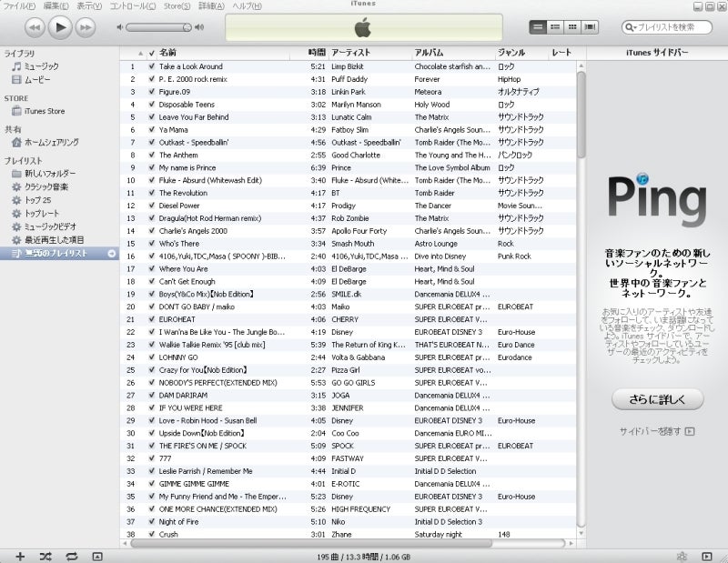Open the ファイル menu
The width and height of the screenshot is (728, 563).
tap(19, 5)
